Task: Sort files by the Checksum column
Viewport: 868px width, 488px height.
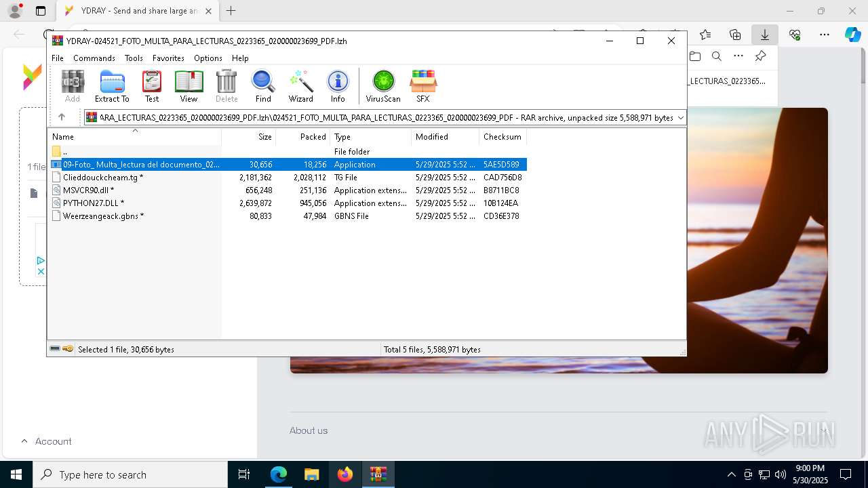Action: click(x=502, y=137)
